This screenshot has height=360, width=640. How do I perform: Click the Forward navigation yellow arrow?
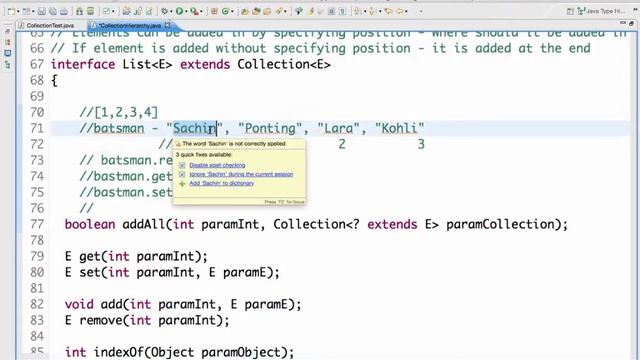point(400,11)
